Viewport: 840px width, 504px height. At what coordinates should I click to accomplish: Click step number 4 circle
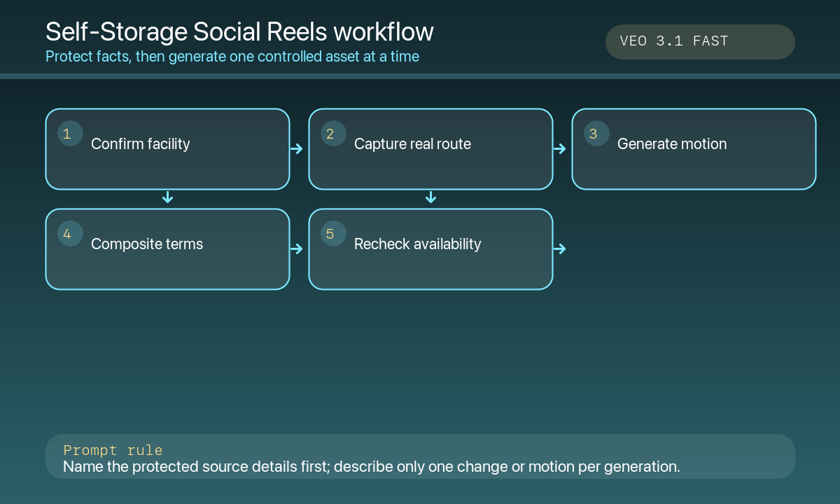(70, 234)
